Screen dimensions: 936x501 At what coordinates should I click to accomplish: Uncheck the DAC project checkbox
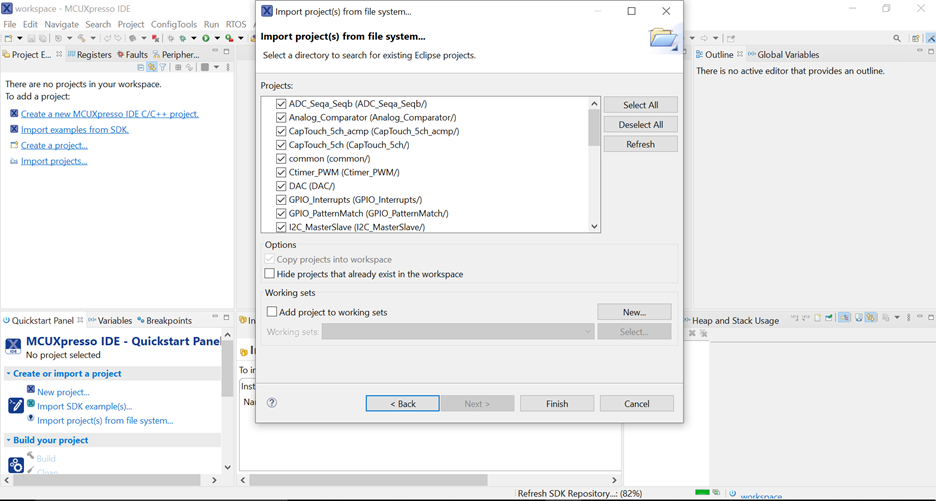pos(281,186)
